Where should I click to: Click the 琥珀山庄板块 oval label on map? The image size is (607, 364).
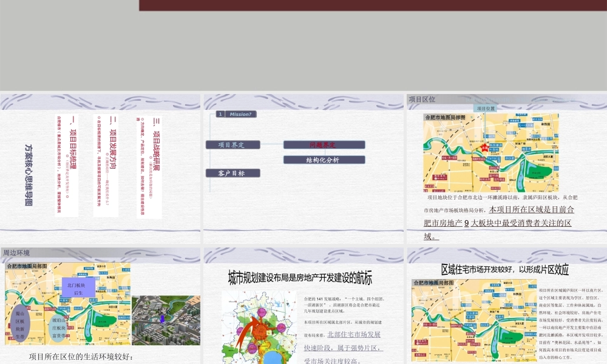pos(59,328)
